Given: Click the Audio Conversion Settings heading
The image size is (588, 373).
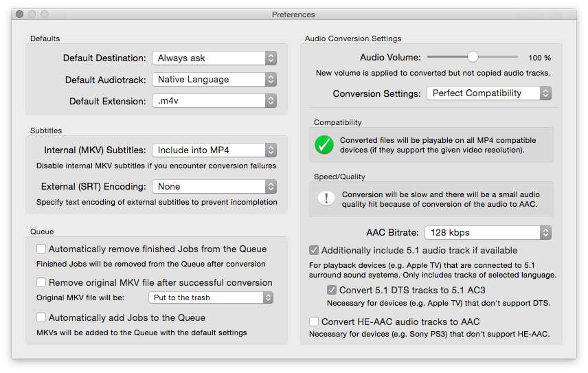Looking at the screenshot, I should click(x=353, y=38).
